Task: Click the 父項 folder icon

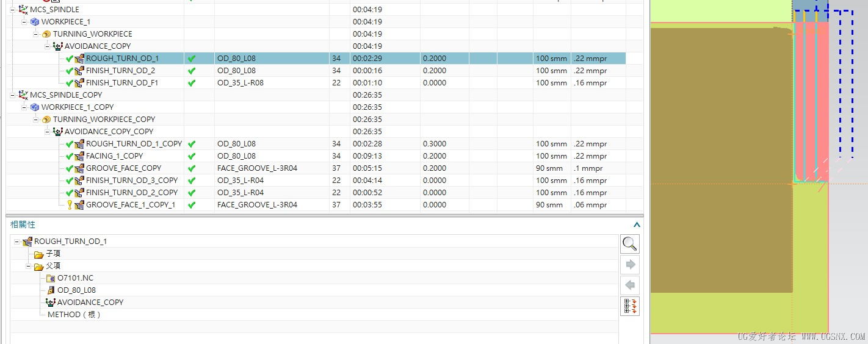Action: point(39,265)
